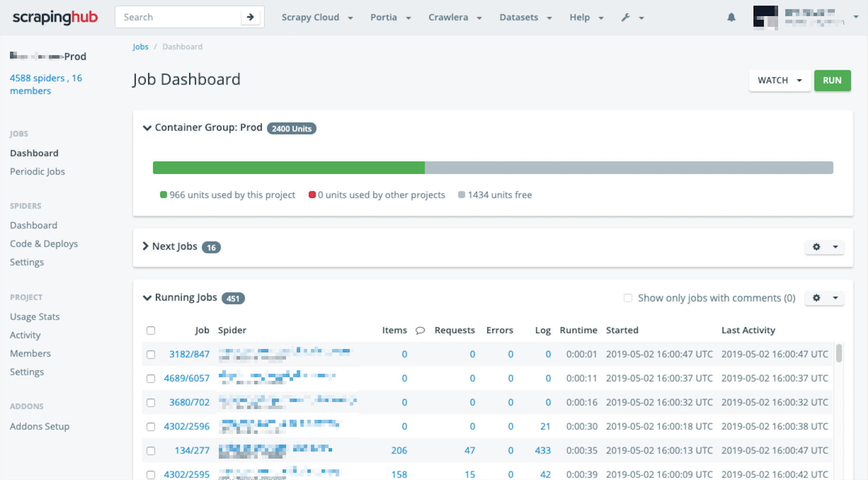Click the green RUN button
Image resolution: width=868 pixels, height=480 pixels.
tap(832, 80)
